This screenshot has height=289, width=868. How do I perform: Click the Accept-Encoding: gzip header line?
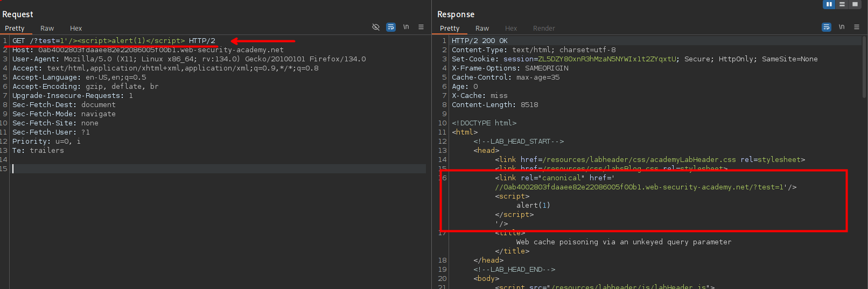point(85,87)
